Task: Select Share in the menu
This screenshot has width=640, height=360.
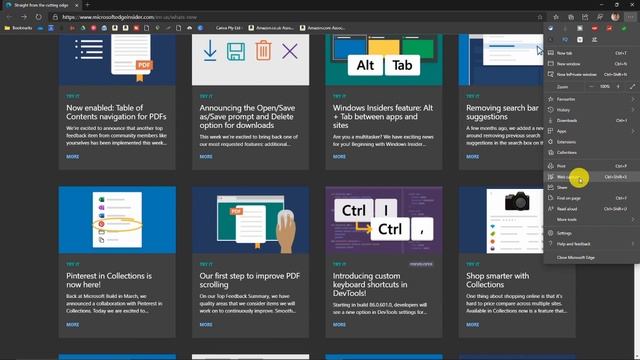Action: [590, 187]
